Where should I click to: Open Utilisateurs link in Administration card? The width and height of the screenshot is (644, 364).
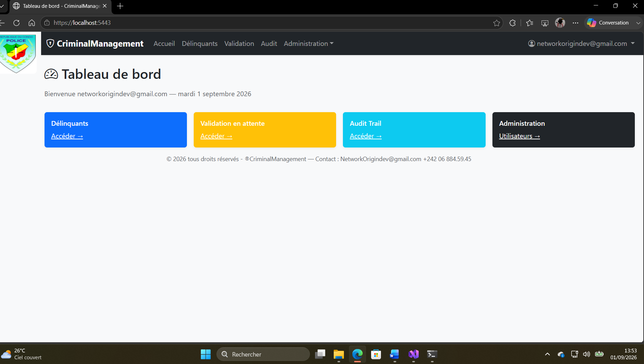coord(519,136)
